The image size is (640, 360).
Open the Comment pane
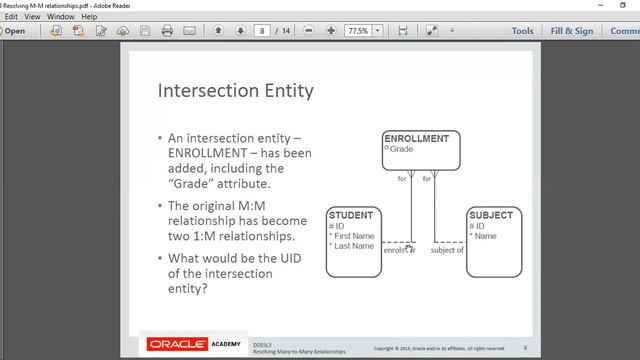pyautogui.click(x=624, y=31)
